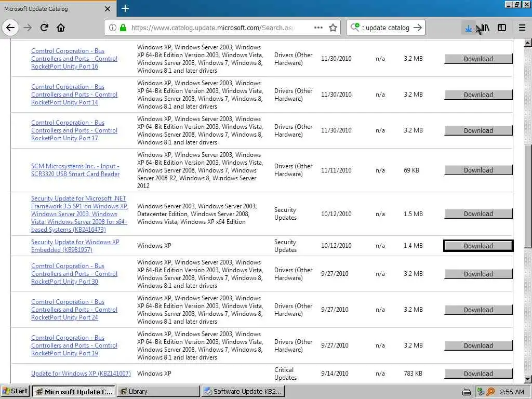
Task: Switch to Software Update KB2 taskbar window
Action: coord(243,392)
